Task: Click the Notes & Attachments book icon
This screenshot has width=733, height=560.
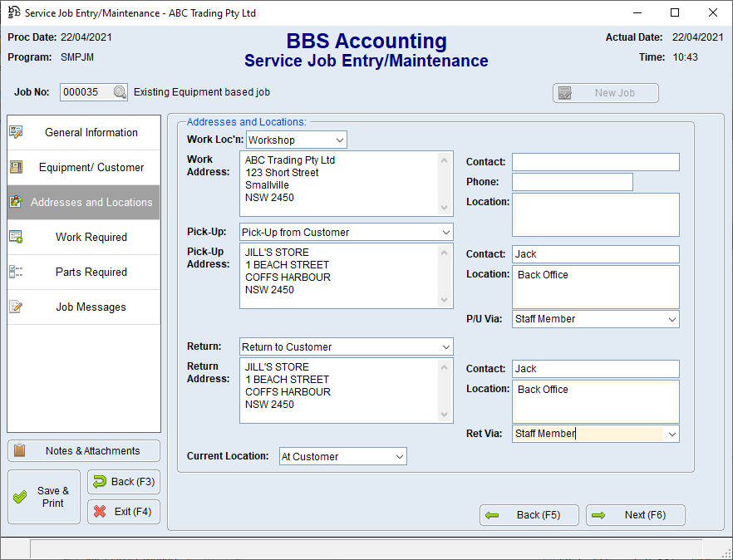Action: coord(20,450)
